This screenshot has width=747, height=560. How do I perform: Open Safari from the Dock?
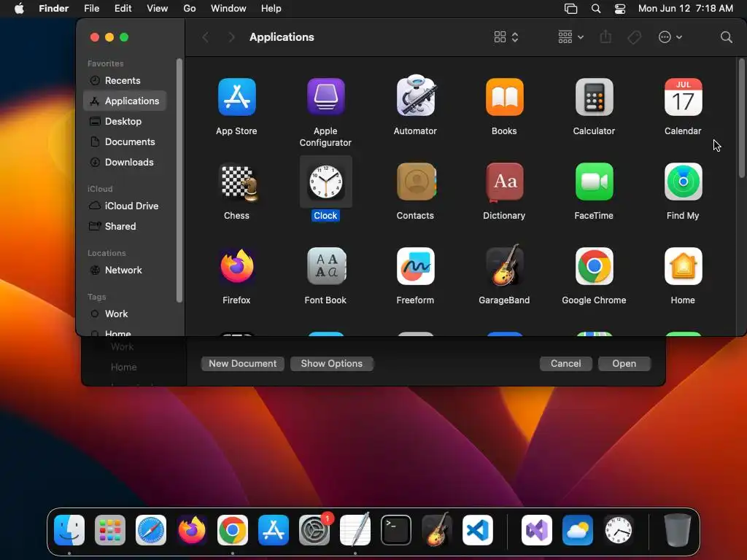[151, 530]
